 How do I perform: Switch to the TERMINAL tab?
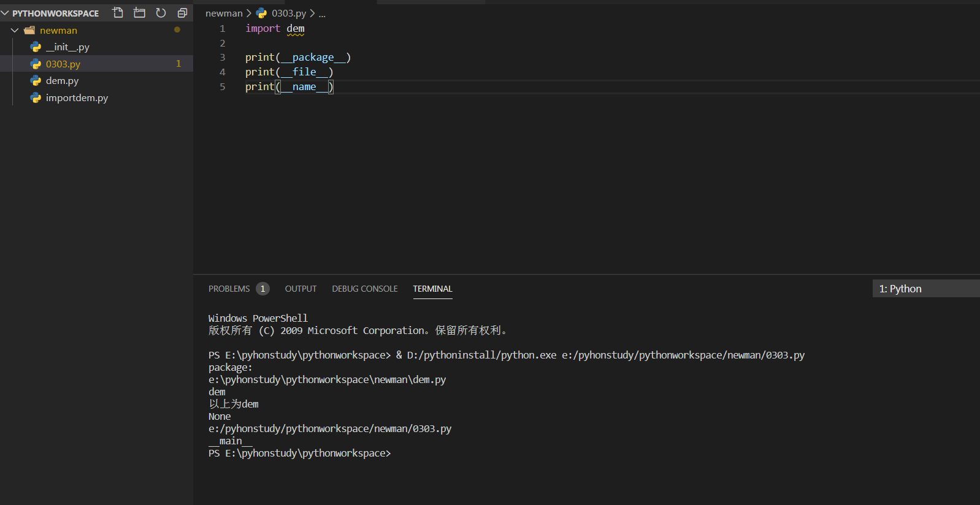(432, 289)
